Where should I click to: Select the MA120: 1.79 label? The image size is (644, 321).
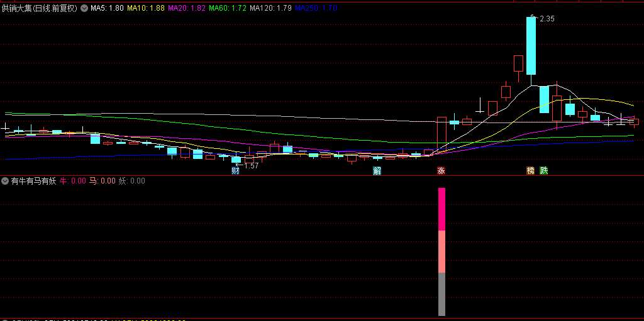coord(270,8)
